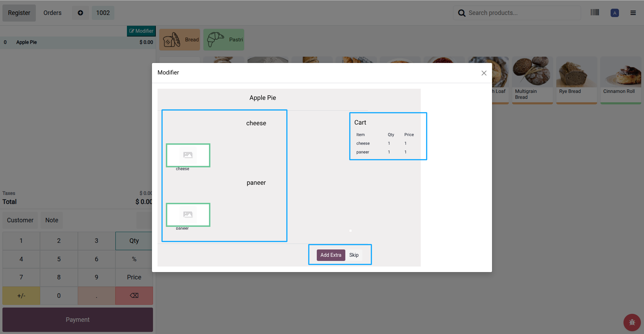Image resolution: width=644 pixels, height=334 pixels.
Task: Click the Cinnamon Roll product
Action: pos(621,80)
